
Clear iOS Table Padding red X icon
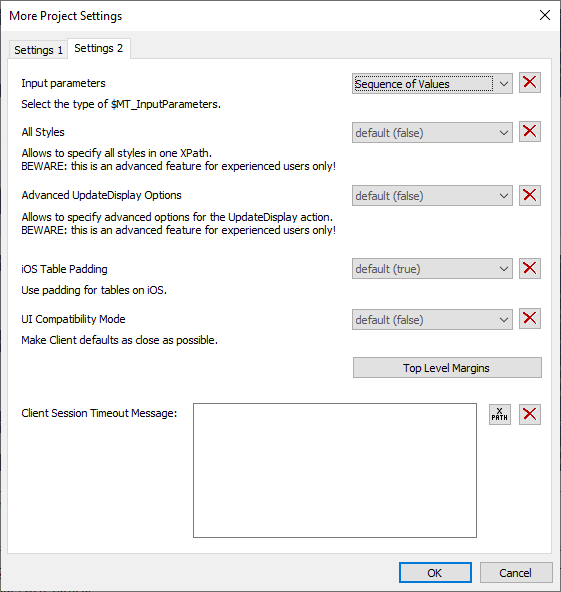pos(530,268)
